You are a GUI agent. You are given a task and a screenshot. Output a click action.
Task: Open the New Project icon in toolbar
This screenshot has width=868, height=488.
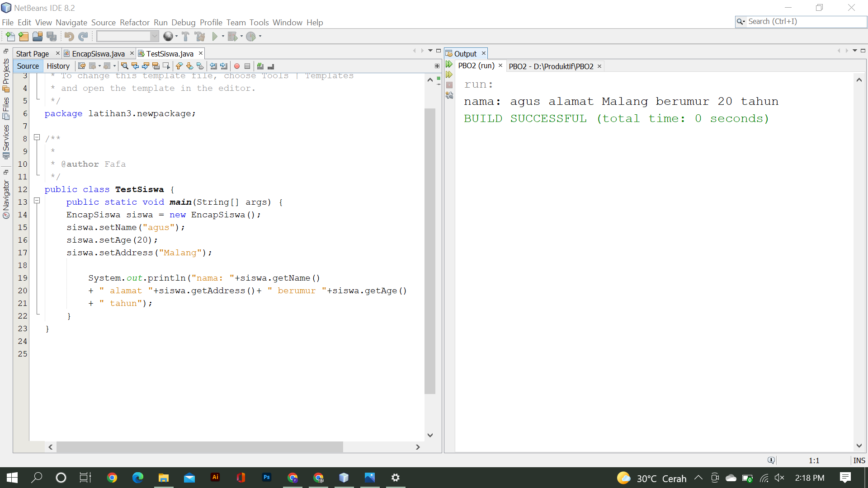point(23,36)
